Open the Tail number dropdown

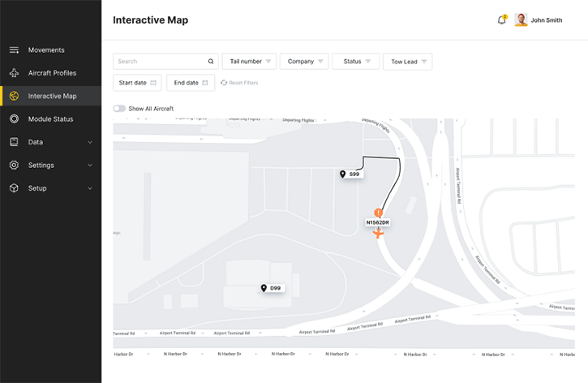[249, 62]
